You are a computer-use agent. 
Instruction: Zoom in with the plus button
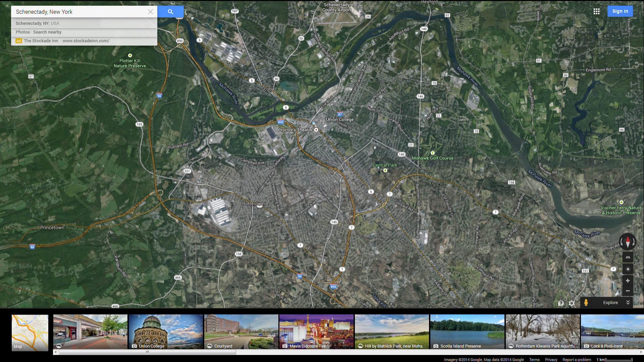(x=628, y=281)
